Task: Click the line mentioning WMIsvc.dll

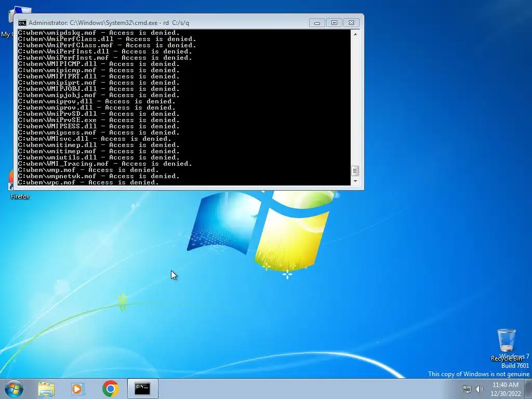Action: 95,139
